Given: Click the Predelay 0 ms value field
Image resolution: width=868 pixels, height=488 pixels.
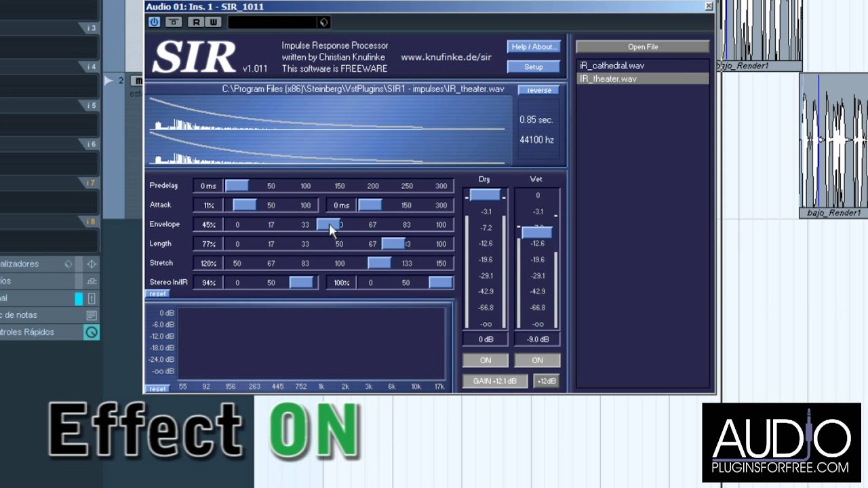Looking at the screenshot, I should 208,186.
